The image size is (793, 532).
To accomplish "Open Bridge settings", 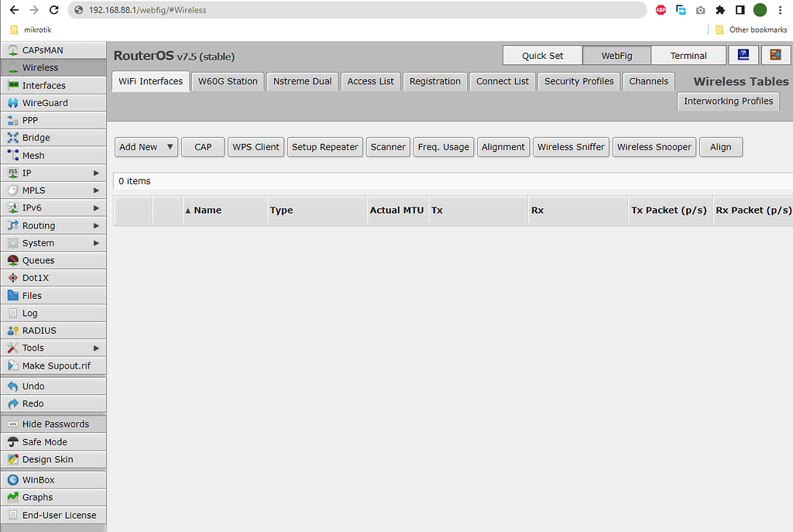I will pyautogui.click(x=53, y=138).
